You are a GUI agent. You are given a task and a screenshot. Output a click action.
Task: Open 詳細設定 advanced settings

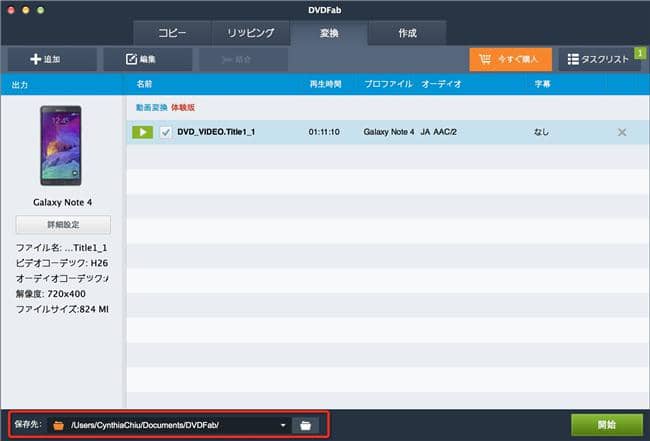pos(63,225)
